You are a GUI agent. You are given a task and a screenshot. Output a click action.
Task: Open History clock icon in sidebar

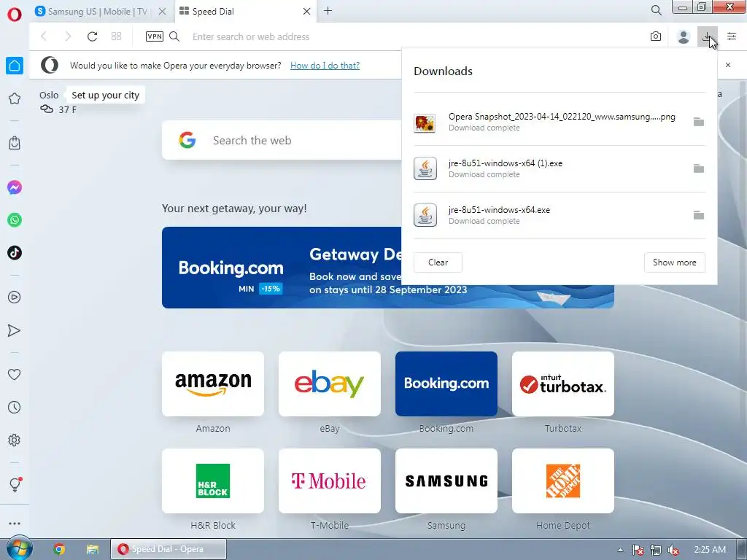(x=15, y=407)
